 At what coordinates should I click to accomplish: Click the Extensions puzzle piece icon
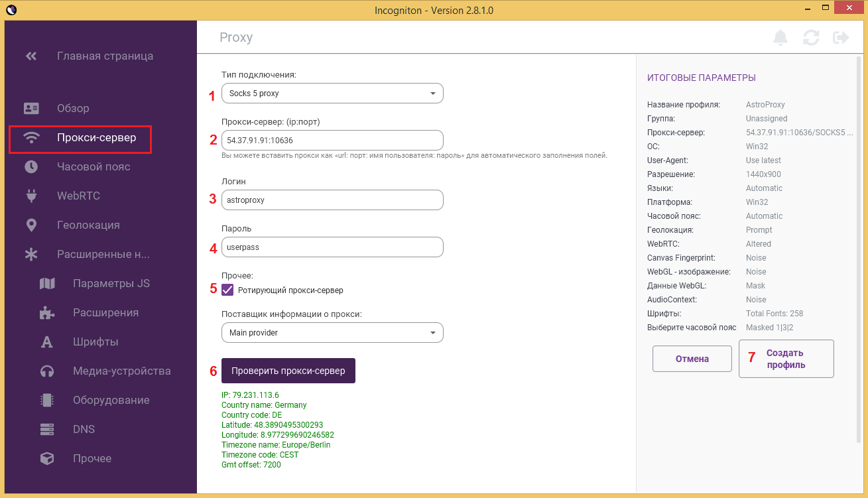47,312
